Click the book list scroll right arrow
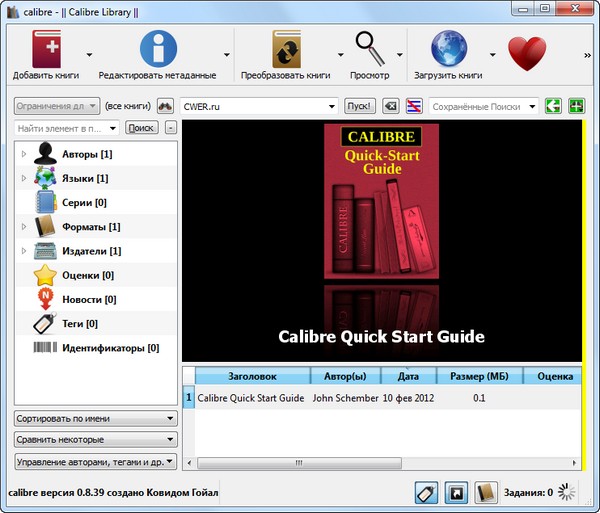The height and width of the screenshot is (513, 600). click(574, 463)
